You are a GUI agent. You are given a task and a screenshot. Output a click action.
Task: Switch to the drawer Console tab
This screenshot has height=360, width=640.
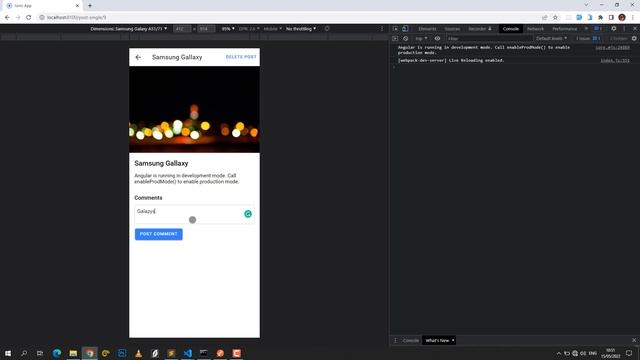[x=411, y=340]
